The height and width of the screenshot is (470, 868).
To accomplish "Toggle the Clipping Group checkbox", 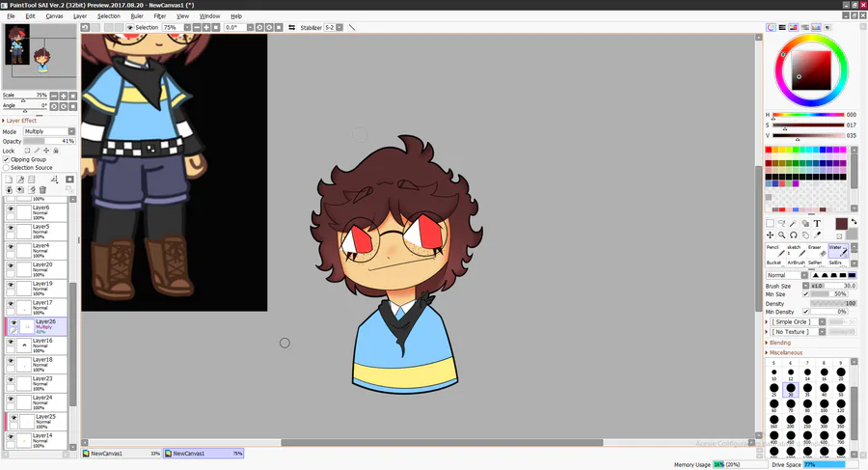I will click(x=7, y=159).
